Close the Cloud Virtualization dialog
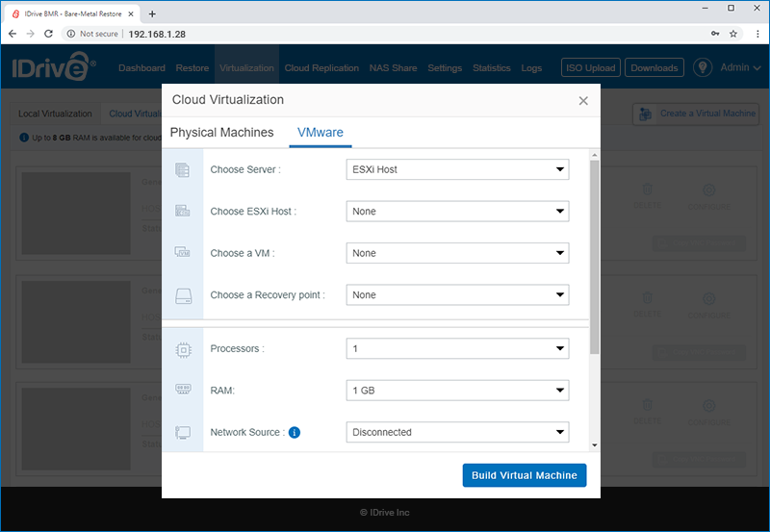The image size is (770, 532). [x=583, y=101]
